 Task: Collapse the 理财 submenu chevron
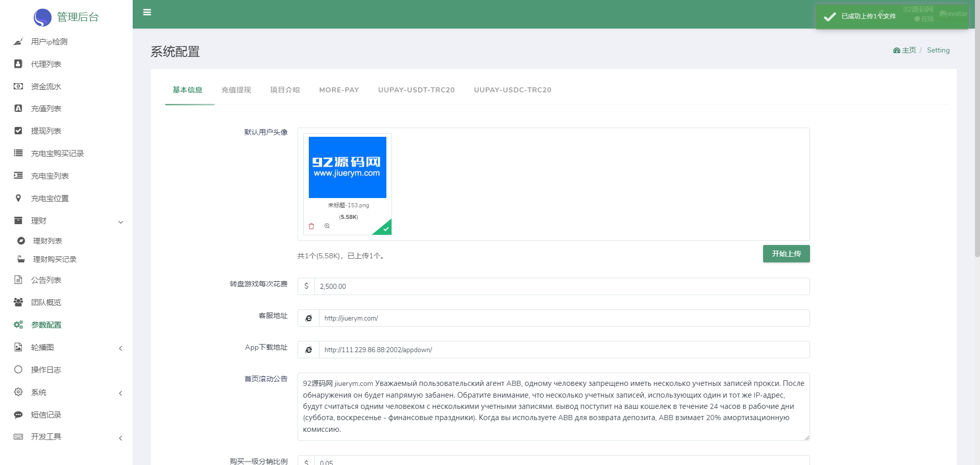(x=121, y=222)
